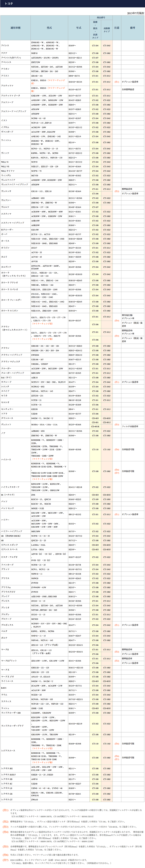Select the ZWA10 type code
The image size is (145, 868).
[35, 799]
